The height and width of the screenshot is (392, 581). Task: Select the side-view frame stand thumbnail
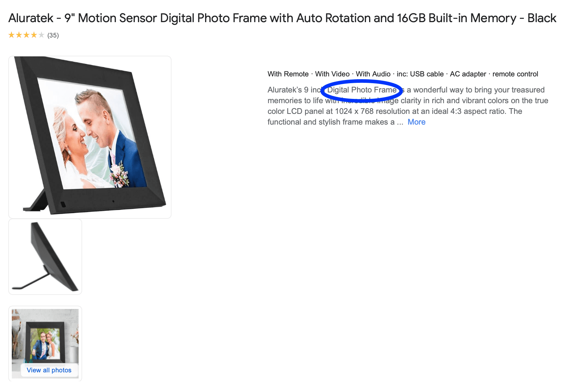coord(45,257)
